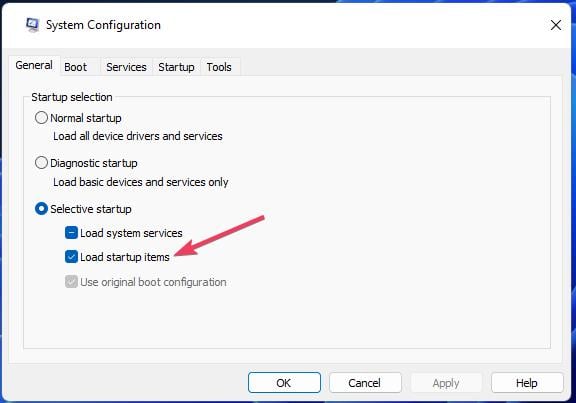The width and height of the screenshot is (576, 403).
Task: Click Use original boot configuration checkbox
Action: (x=71, y=282)
